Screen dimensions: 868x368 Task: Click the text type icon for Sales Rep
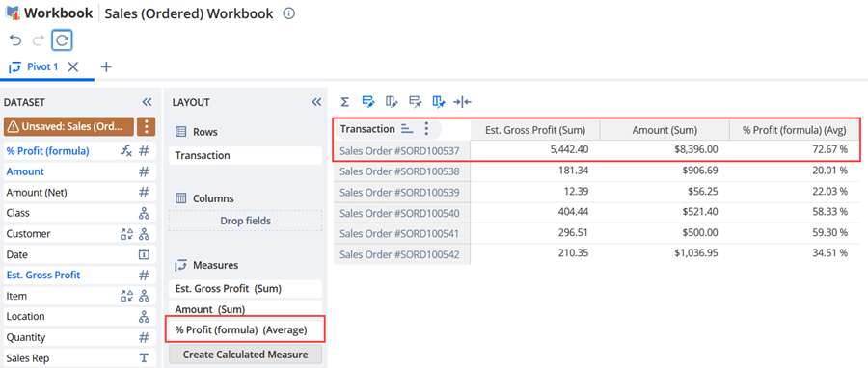tap(144, 358)
